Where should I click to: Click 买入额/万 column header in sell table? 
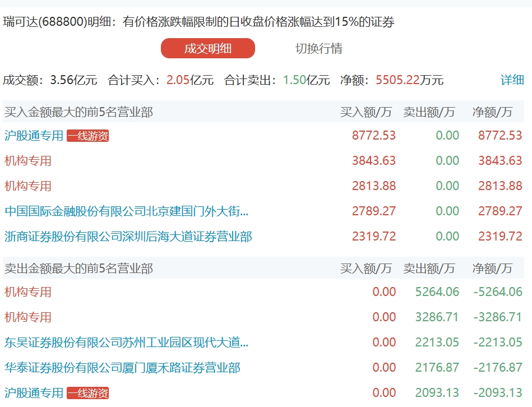coord(366,269)
